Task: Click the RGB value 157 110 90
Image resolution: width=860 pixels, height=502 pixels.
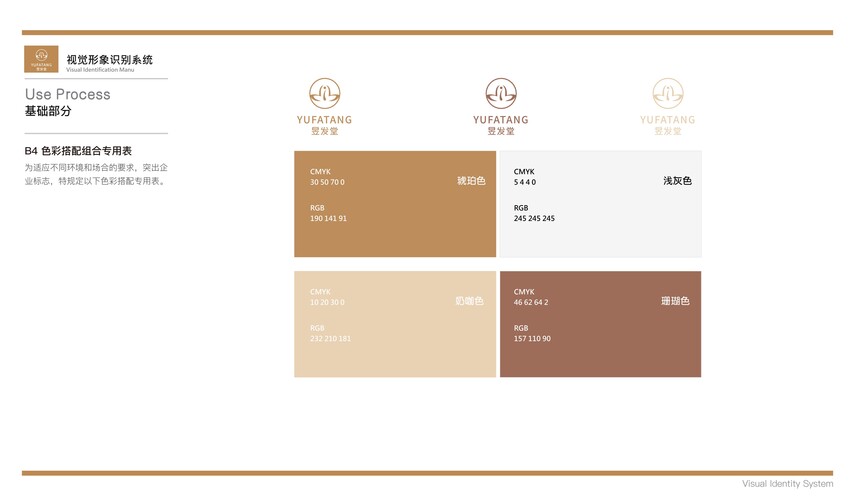Action: 533,339
